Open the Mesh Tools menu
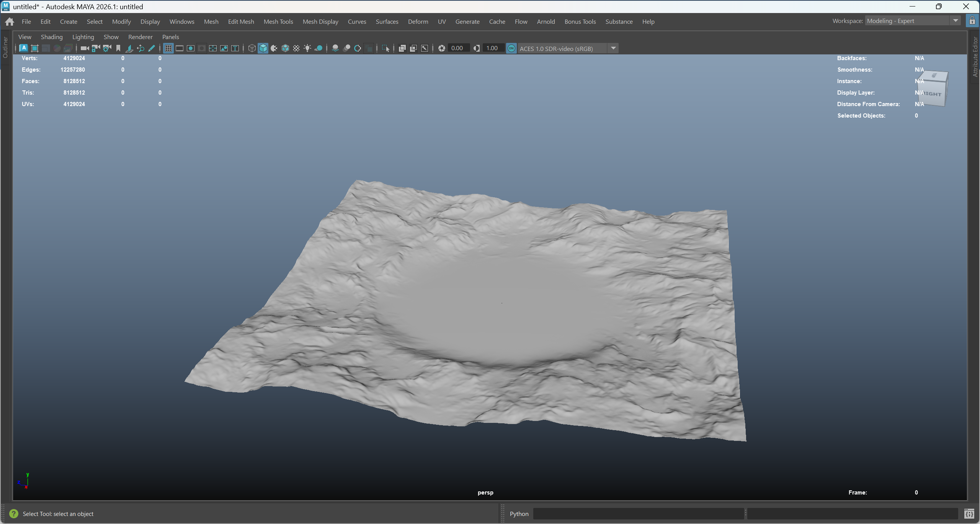 point(278,21)
